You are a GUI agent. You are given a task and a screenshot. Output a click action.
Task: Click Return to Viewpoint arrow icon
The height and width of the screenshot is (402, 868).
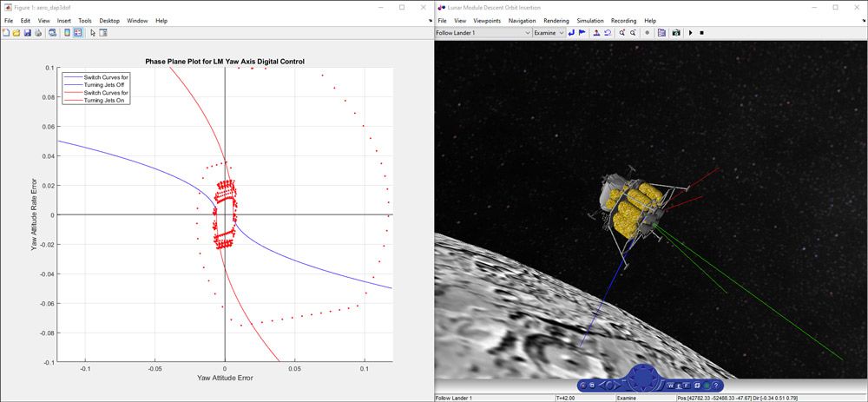[571, 33]
